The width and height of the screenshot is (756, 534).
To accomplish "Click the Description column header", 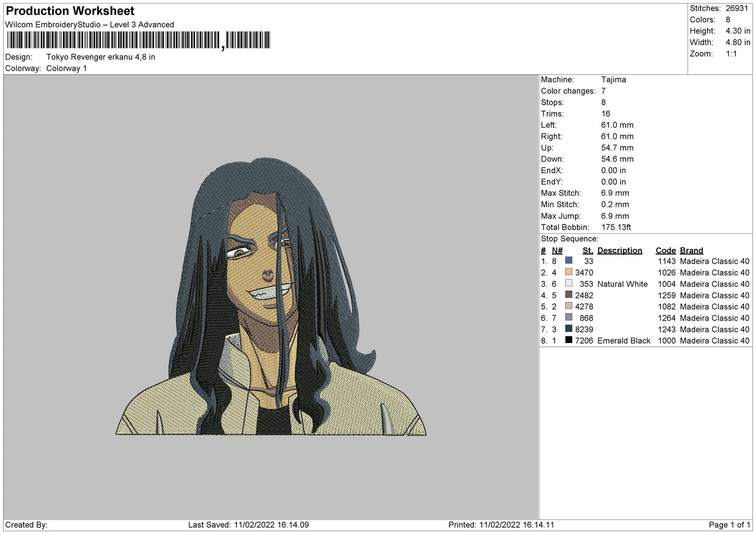I will (619, 251).
